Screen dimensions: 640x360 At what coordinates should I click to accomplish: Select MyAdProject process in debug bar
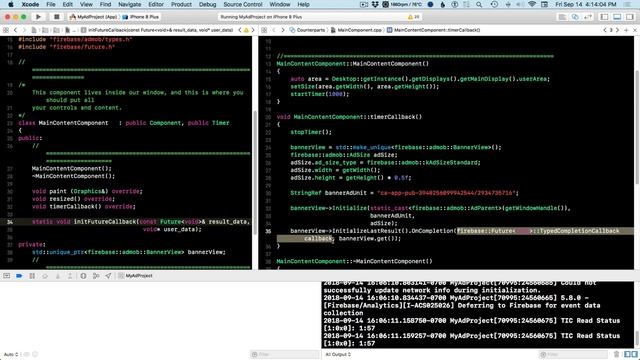tap(136, 276)
